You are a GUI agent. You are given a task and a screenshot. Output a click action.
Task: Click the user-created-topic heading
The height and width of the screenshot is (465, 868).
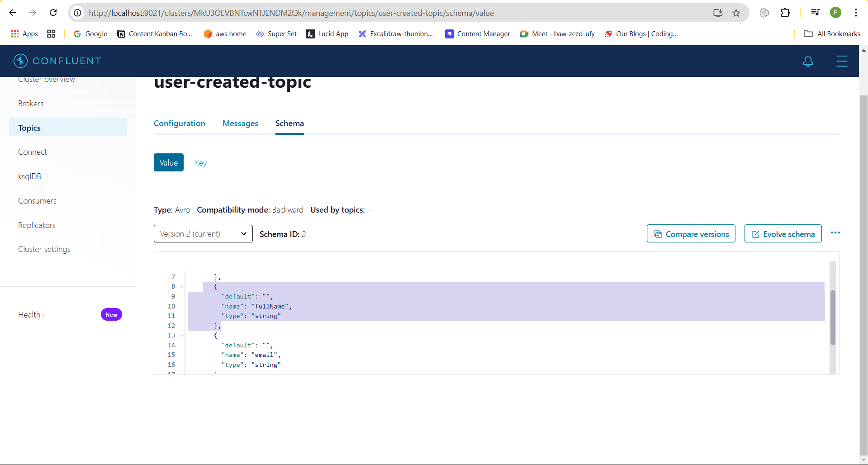click(x=232, y=83)
